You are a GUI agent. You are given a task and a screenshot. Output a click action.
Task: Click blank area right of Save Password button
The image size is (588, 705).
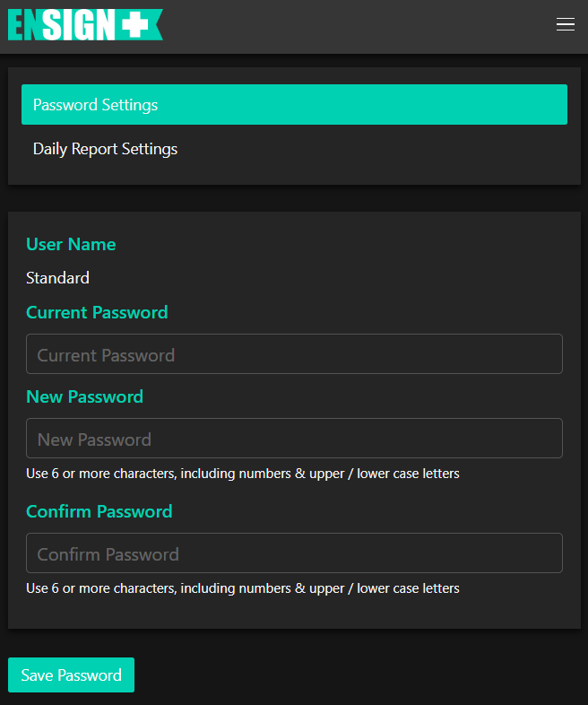tap(359, 675)
